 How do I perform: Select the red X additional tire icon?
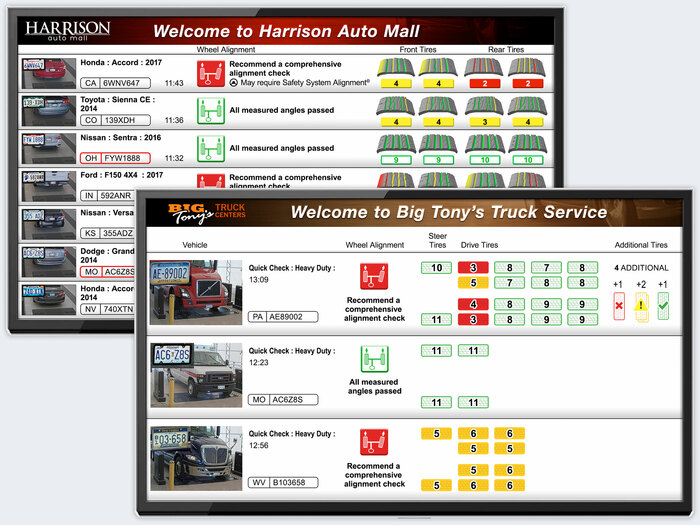618,308
